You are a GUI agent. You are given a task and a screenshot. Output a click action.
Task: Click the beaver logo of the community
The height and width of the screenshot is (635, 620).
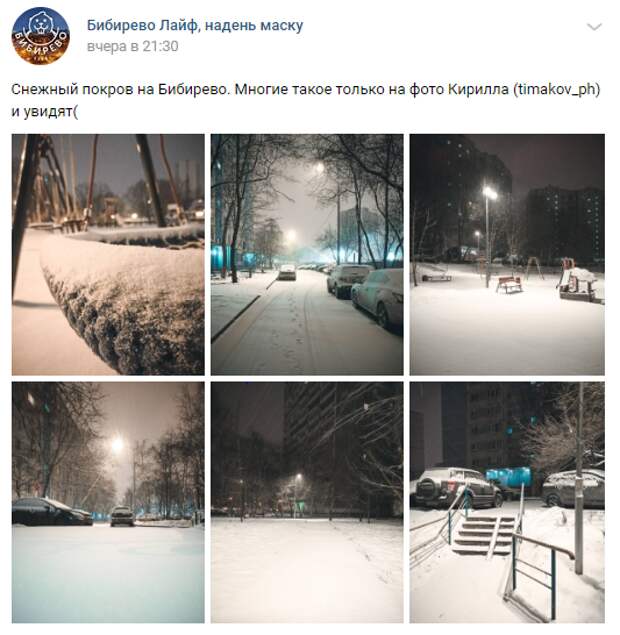coord(40,36)
